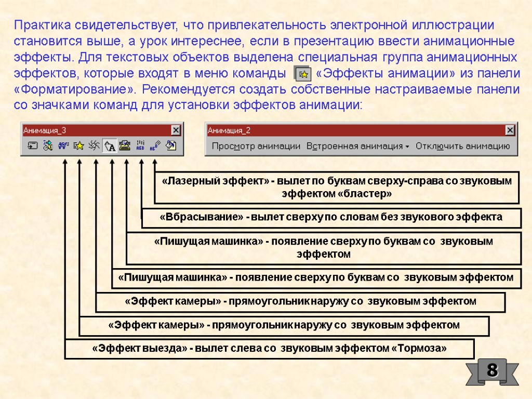Select the drive-in car effect icon
The image size is (532, 399).
tap(63, 146)
